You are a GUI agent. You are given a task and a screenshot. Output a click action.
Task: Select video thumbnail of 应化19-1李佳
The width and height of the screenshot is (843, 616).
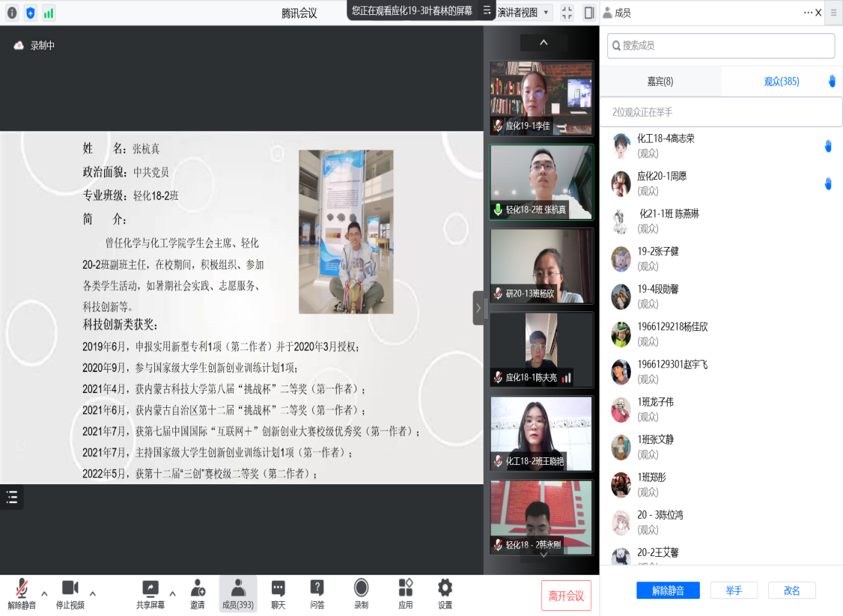[x=541, y=97]
